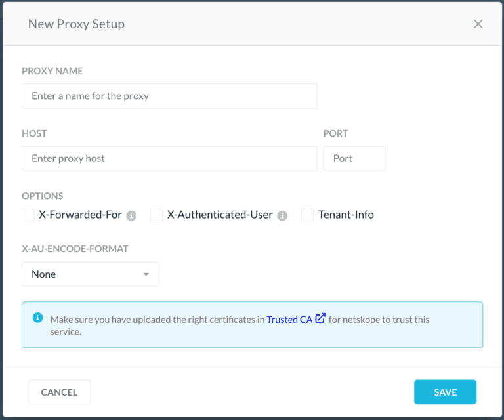Image resolution: width=504 pixels, height=420 pixels.
Task: Save the new proxy configuration
Action: pyautogui.click(x=445, y=392)
